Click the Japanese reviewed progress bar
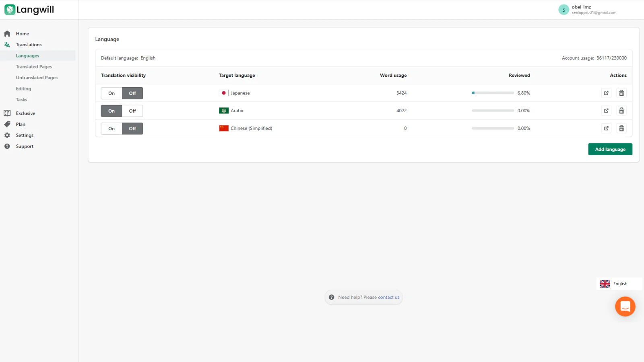This screenshot has width=644, height=362. coord(493,93)
